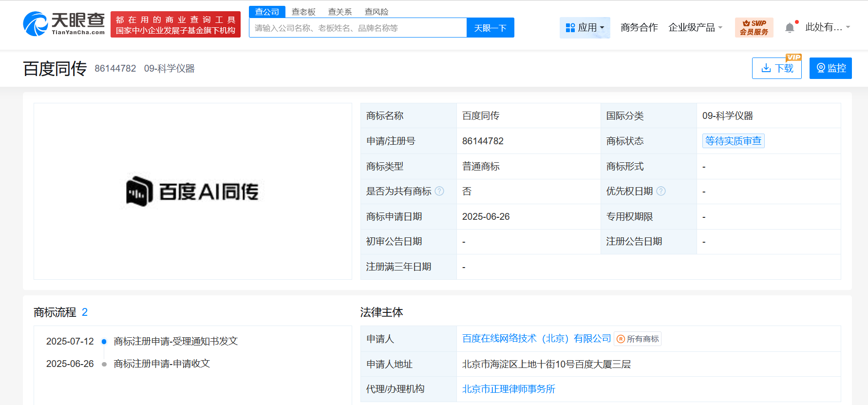The width and height of the screenshot is (868, 405).
Task: Open the user account dropdown 此处有…
Action: coord(827,27)
